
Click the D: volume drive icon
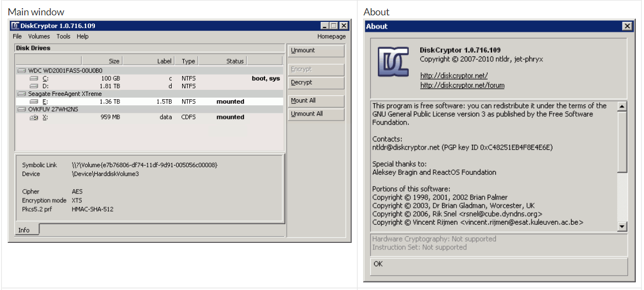point(35,86)
